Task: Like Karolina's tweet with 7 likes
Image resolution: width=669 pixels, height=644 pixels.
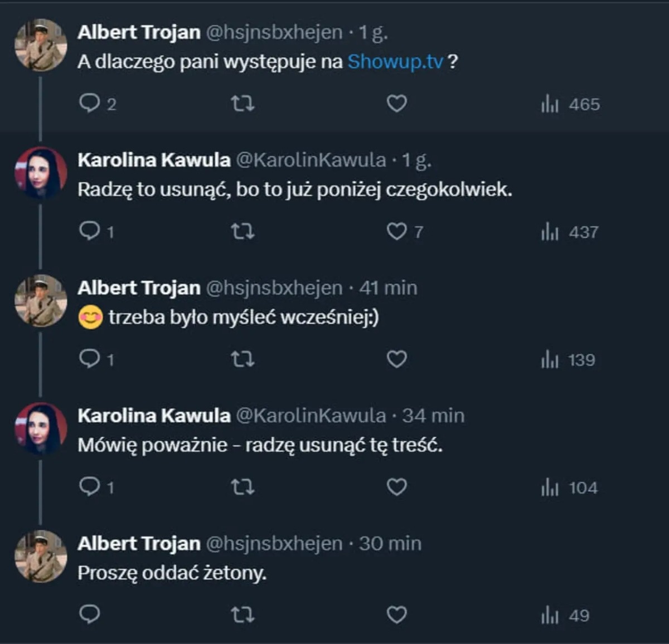Action: click(x=396, y=231)
